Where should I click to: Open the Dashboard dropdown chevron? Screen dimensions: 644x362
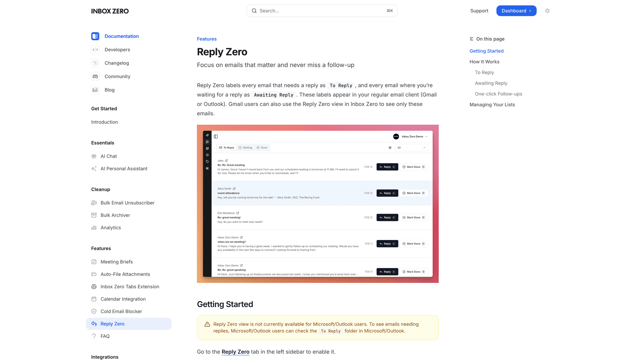coord(530,11)
